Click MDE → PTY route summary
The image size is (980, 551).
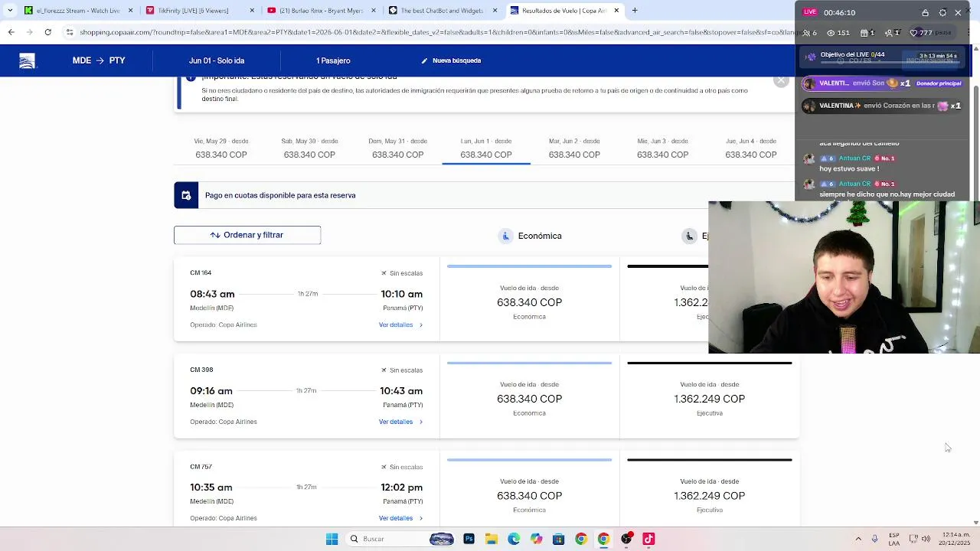(99, 60)
